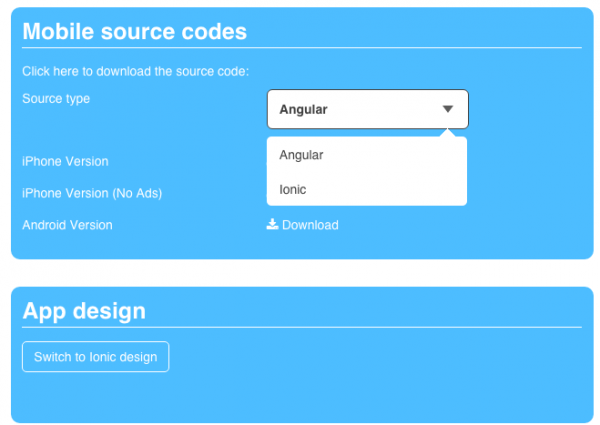600x425 pixels.
Task: Click the Android Version label
Action: pos(67,225)
